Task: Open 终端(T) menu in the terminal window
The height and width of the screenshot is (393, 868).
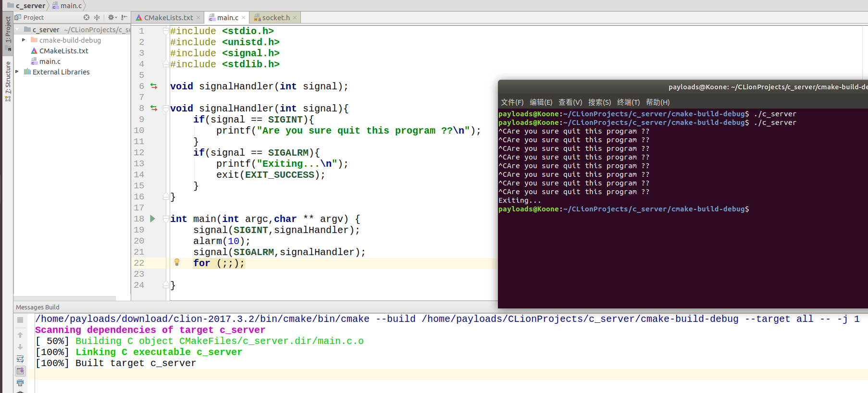Action: pyautogui.click(x=629, y=102)
